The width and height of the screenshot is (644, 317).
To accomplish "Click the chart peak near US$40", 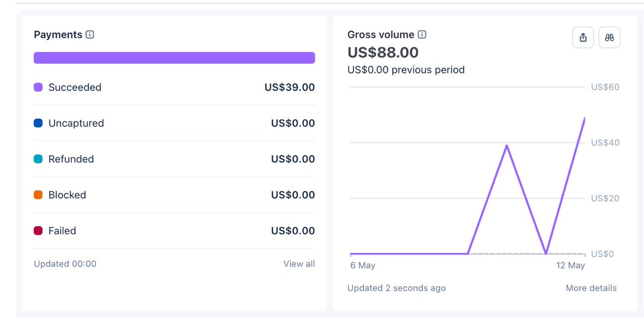I will [507, 146].
